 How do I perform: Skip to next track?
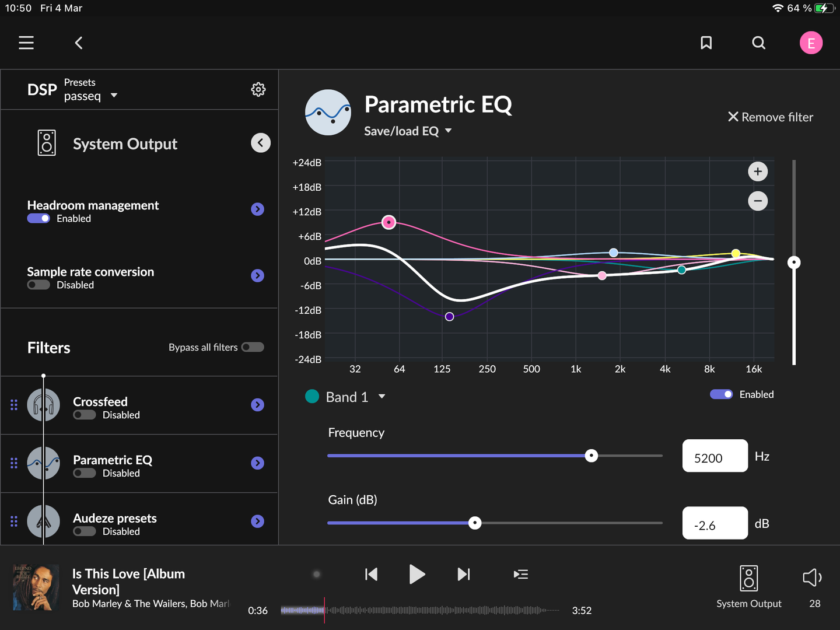point(464,575)
